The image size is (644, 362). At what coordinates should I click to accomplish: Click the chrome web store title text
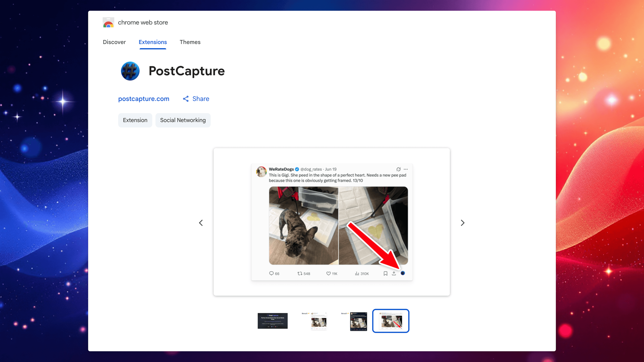coord(143,22)
